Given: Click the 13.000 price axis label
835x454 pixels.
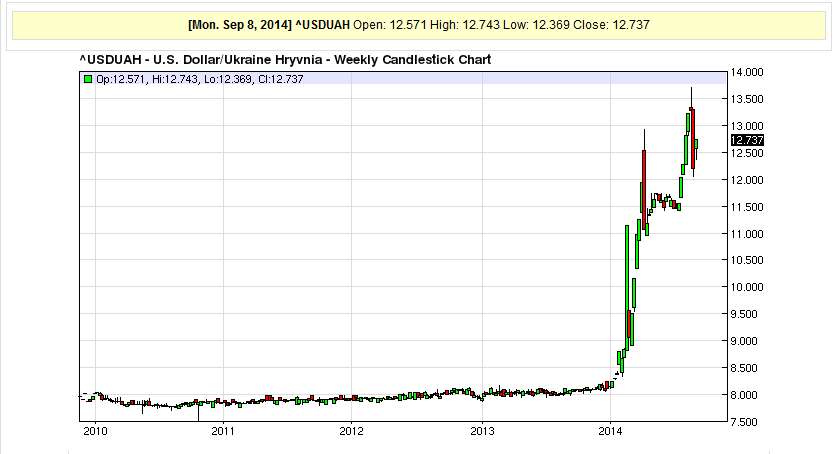Looking at the screenshot, I should [747, 126].
